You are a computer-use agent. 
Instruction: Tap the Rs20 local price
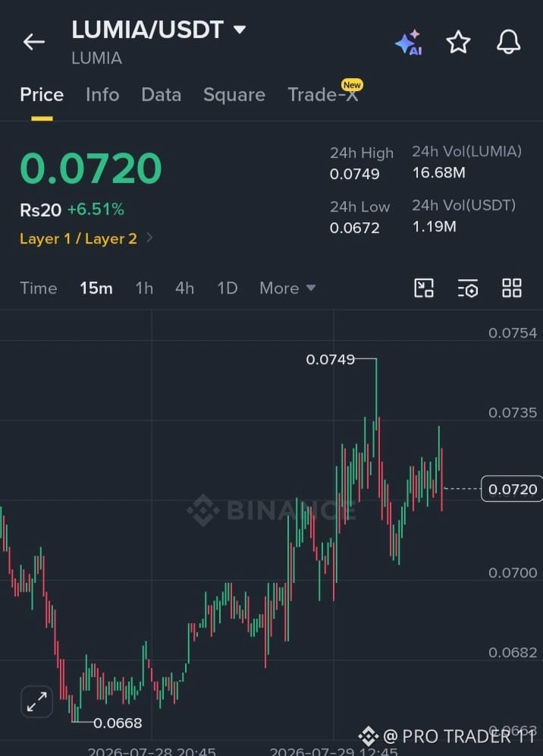tap(40, 209)
